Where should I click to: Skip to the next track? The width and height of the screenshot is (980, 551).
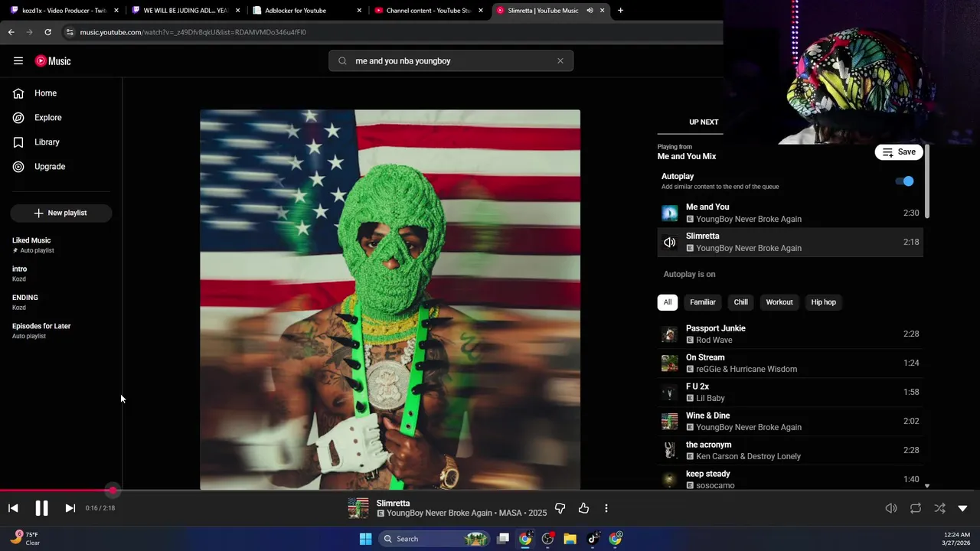pyautogui.click(x=70, y=508)
